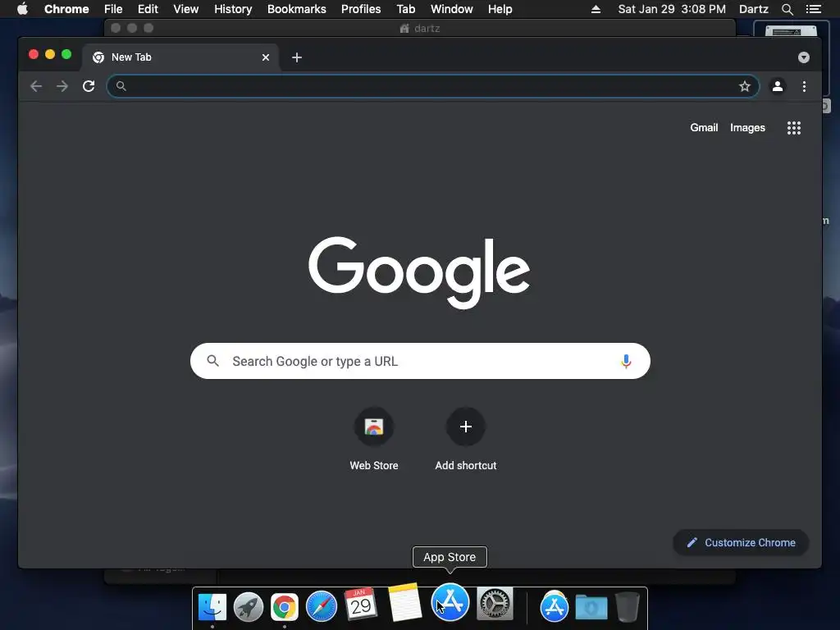Open the Help menu
This screenshot has height=630, width=840.
(500, 9)
